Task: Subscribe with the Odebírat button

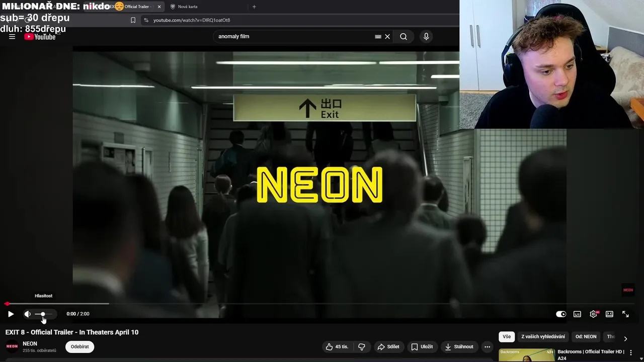Action: [x=79, y=346]
